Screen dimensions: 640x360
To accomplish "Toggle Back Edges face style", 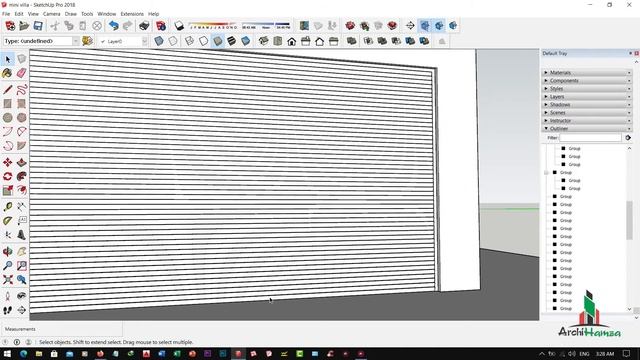I will click(173, 41).
